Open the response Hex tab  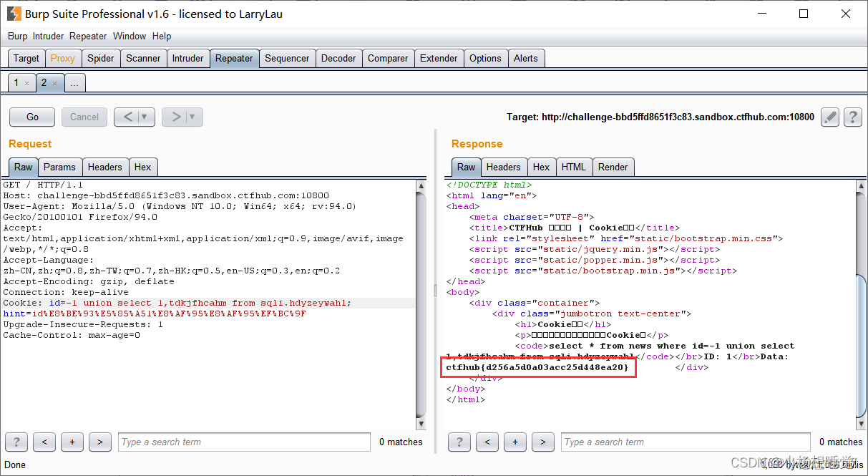(x=542, y=167)
